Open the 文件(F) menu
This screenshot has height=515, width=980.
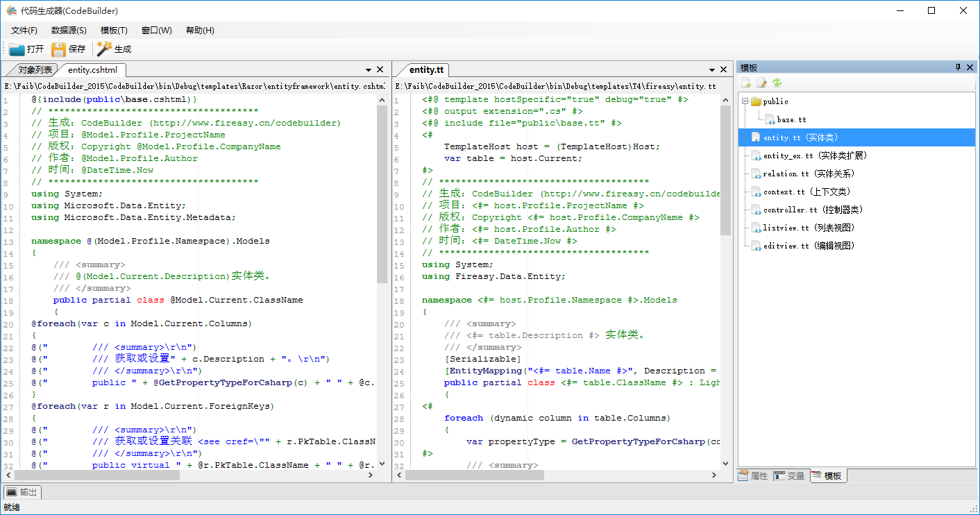click(x=24, y=31)
